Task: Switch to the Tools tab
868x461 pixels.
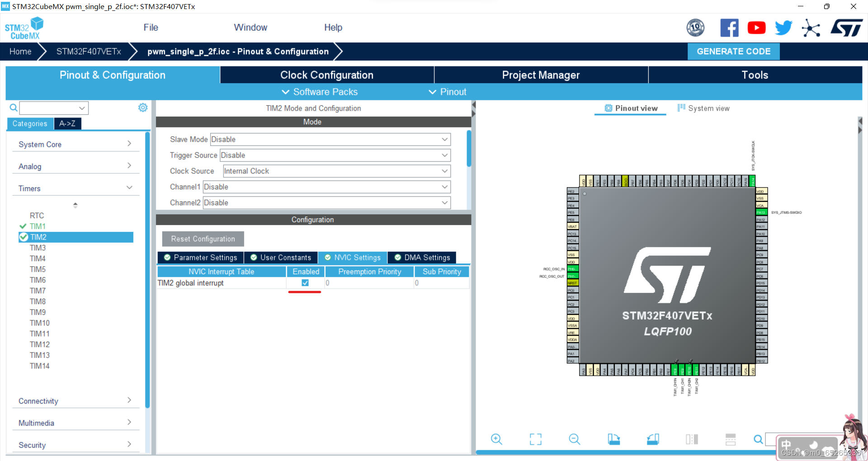Action: point(755,75)
